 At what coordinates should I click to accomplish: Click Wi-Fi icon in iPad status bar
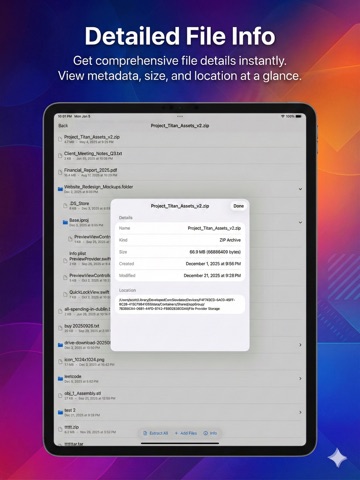click(282, 116)
